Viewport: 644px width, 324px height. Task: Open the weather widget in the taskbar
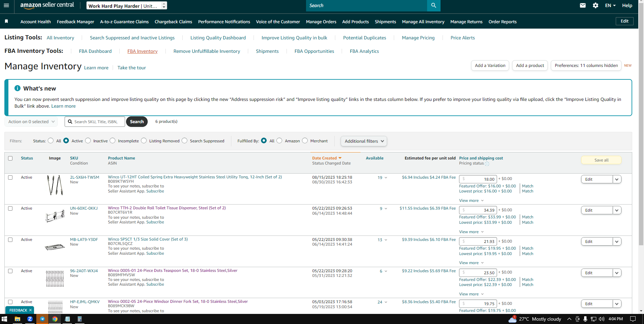pos(535,319)
